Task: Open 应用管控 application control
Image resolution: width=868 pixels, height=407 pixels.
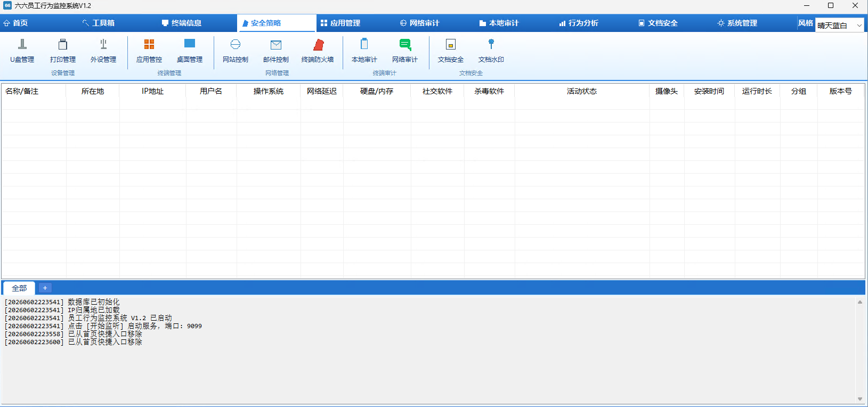Action: 149,51
